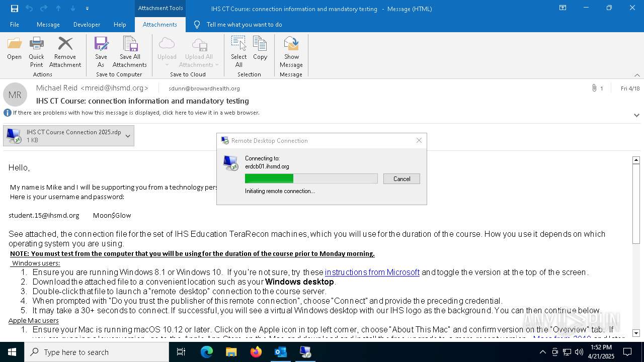
Task: Go to next item arrow
Action: [x=73, y=9]
